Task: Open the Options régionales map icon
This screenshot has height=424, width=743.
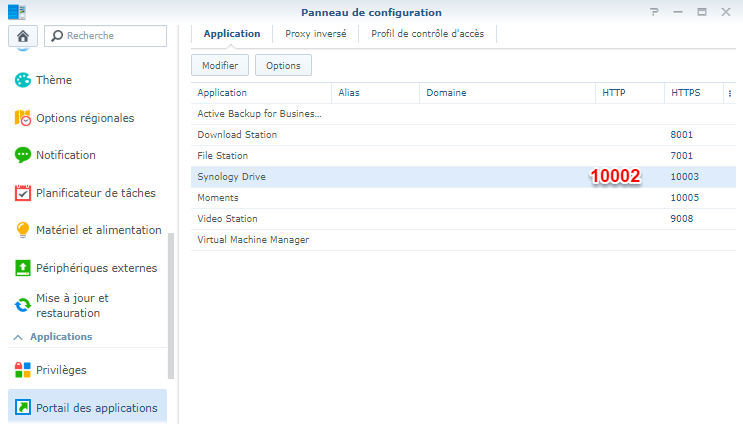Action: click(x=22, y=118)
